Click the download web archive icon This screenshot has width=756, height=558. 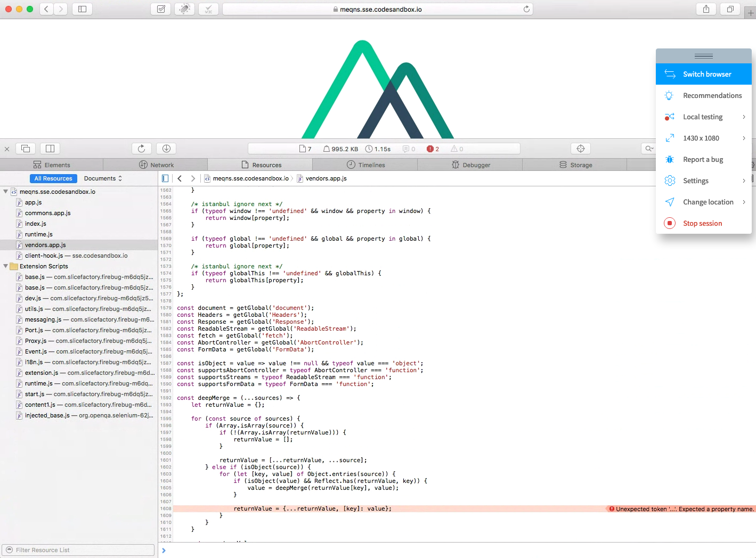pos(166,149)
